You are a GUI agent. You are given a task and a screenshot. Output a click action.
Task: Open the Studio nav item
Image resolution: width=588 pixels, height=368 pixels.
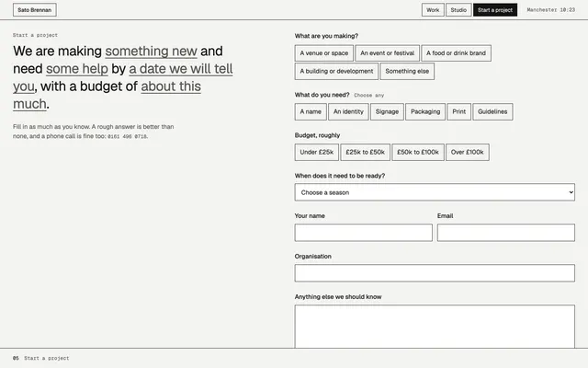point(458,10)
